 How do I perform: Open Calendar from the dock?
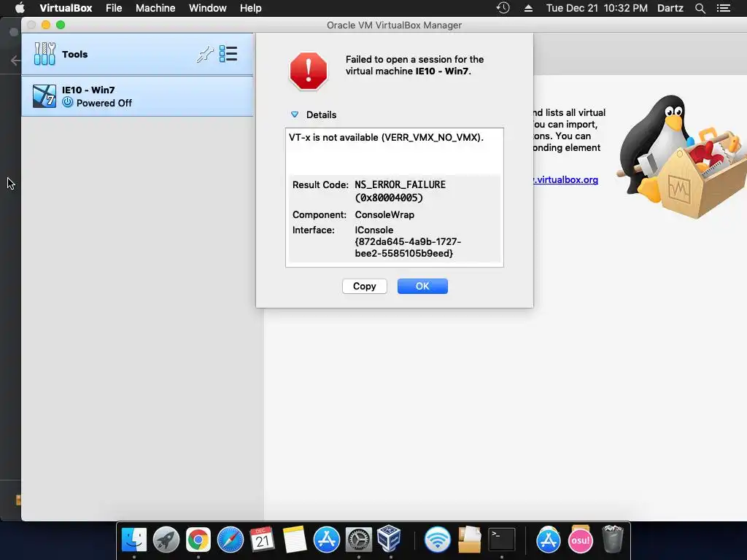pyautogui.click(x=262, y=540)
